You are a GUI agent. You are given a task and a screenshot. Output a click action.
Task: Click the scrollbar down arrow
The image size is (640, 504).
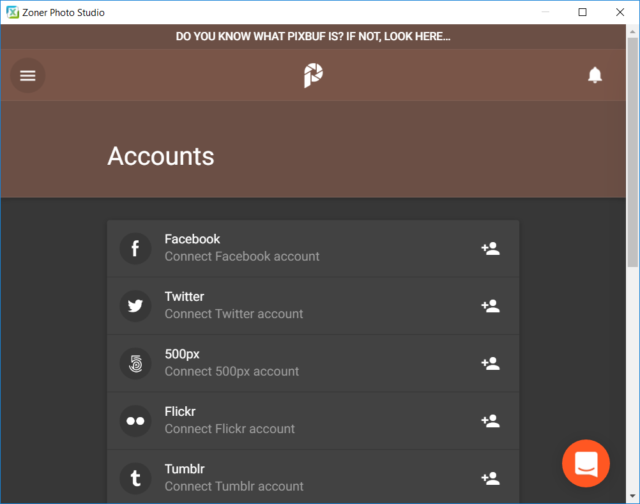coord(633,496)
